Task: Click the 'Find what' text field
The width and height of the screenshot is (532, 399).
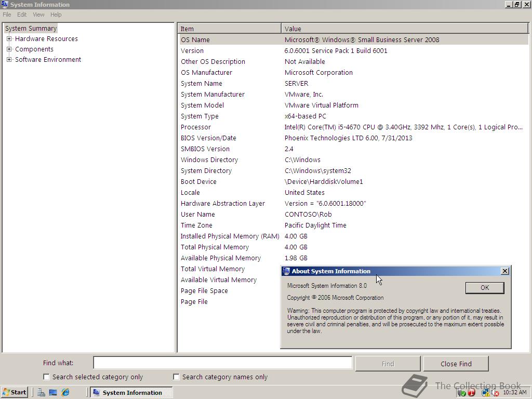Action: click(x=222, y=363)
